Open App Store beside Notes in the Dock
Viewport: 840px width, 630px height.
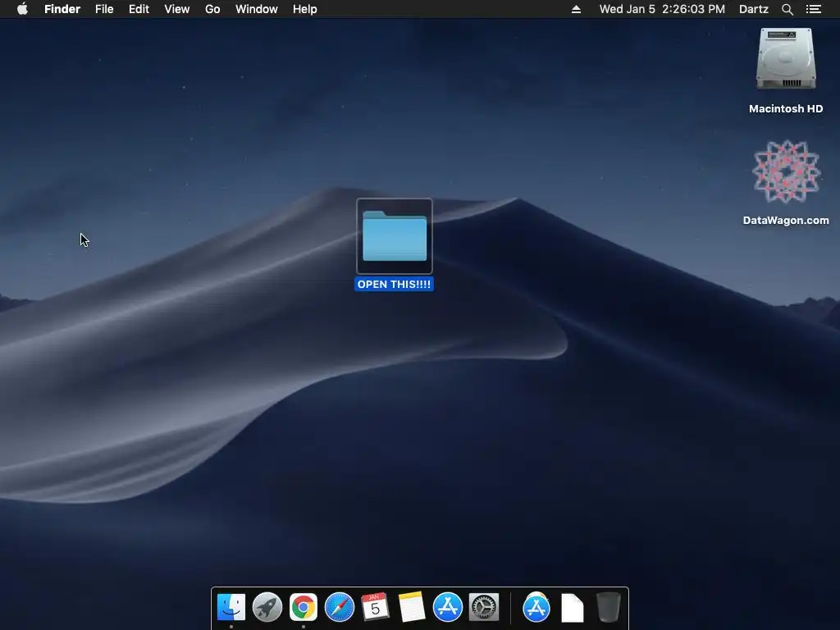[448, 608]
